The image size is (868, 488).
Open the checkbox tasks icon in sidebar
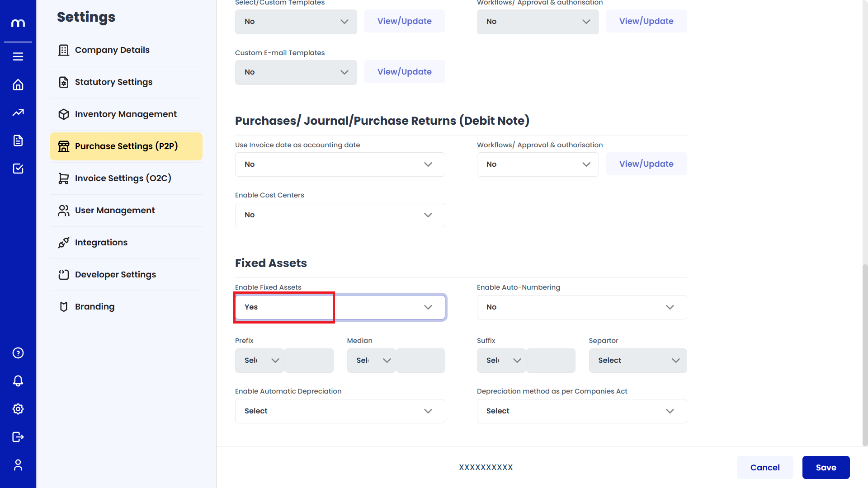[18, 169]
